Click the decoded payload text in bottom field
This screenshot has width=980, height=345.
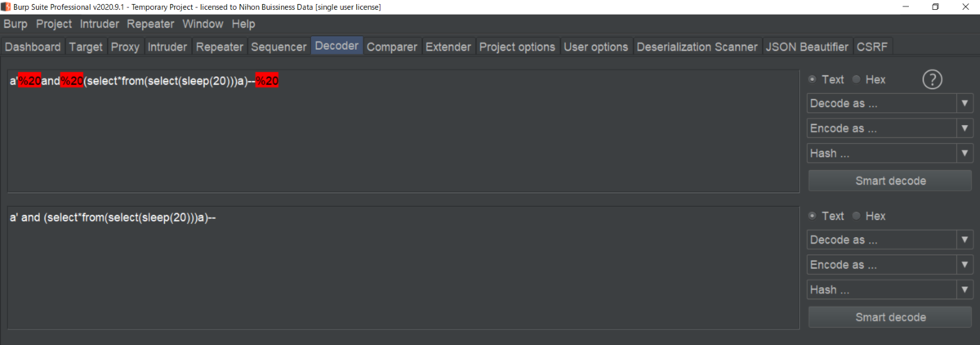(112, 217)
